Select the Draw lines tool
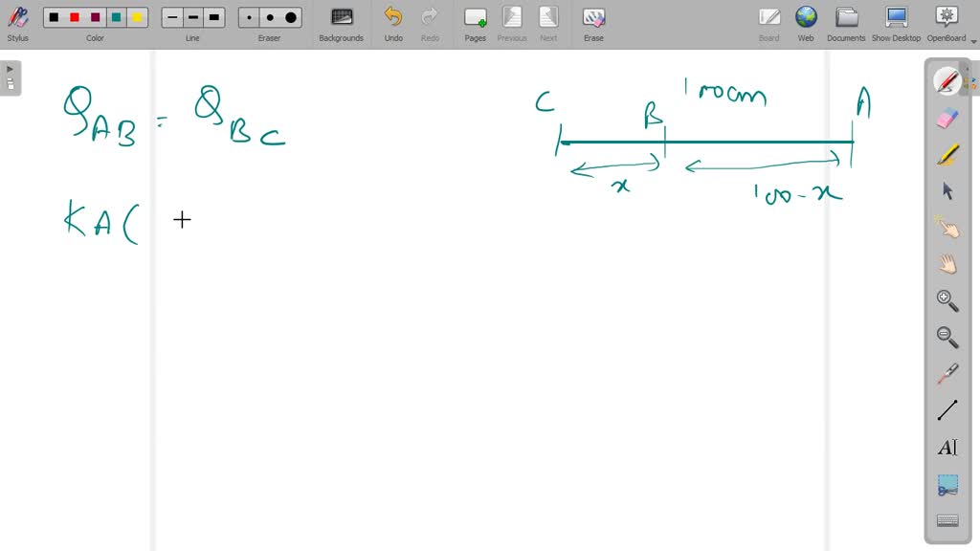This screenshot has height=551, width=980. [x=947, y=409]
